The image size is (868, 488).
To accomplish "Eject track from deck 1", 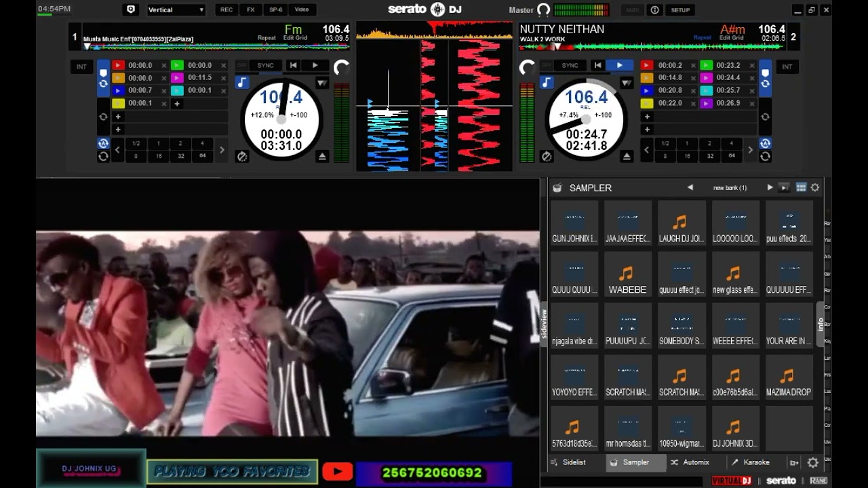I will tap(322, 156).
